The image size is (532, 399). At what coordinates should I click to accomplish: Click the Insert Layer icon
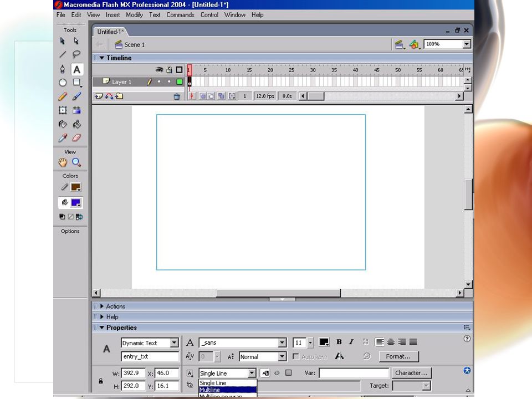[x=99, y=96]
